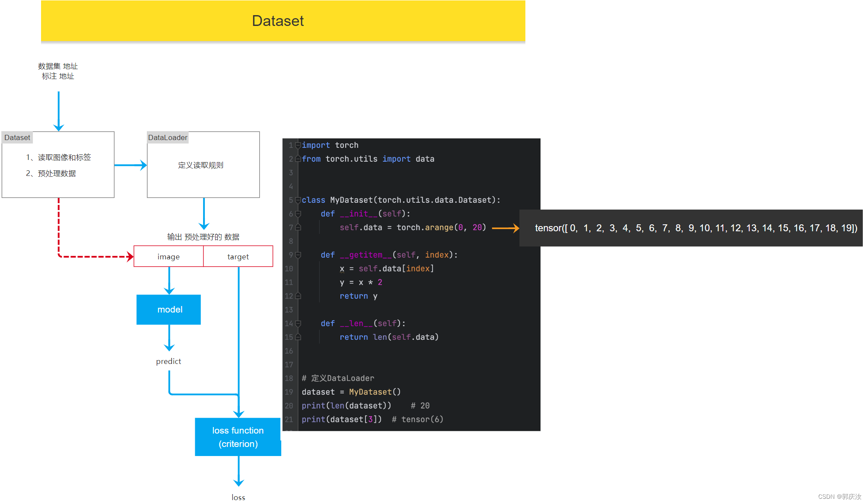Click the 输出 预处理好的 数据 caption
Screen dimensions: 868x504
[203, 237]
